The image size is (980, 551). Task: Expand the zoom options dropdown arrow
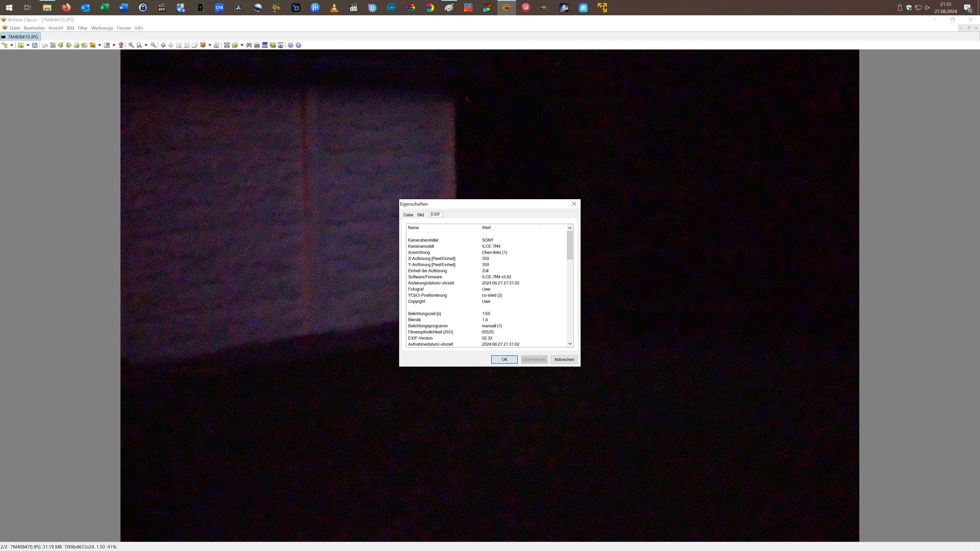[x=146, y=45]
